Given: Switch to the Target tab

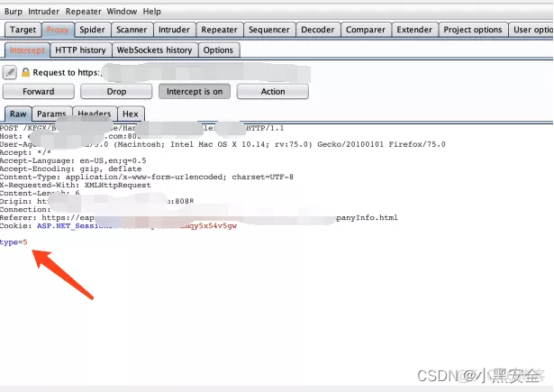Looking at the screenshot, I should 23,30.
